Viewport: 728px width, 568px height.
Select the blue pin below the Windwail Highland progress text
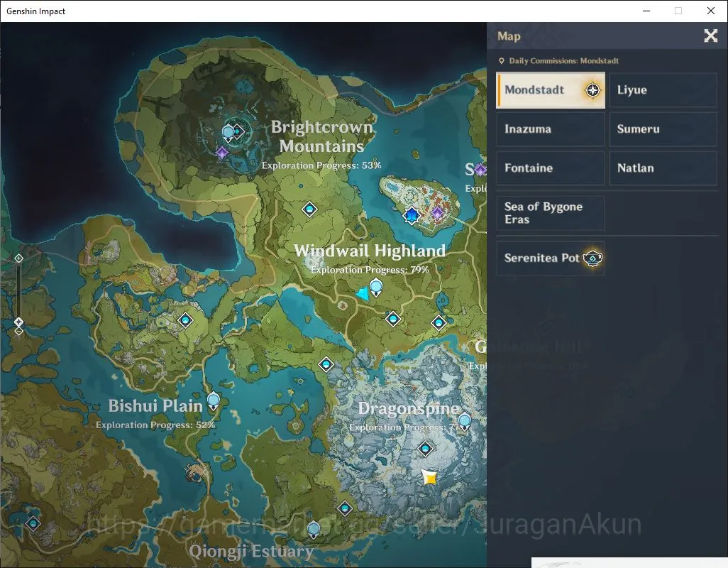[375, 288]
